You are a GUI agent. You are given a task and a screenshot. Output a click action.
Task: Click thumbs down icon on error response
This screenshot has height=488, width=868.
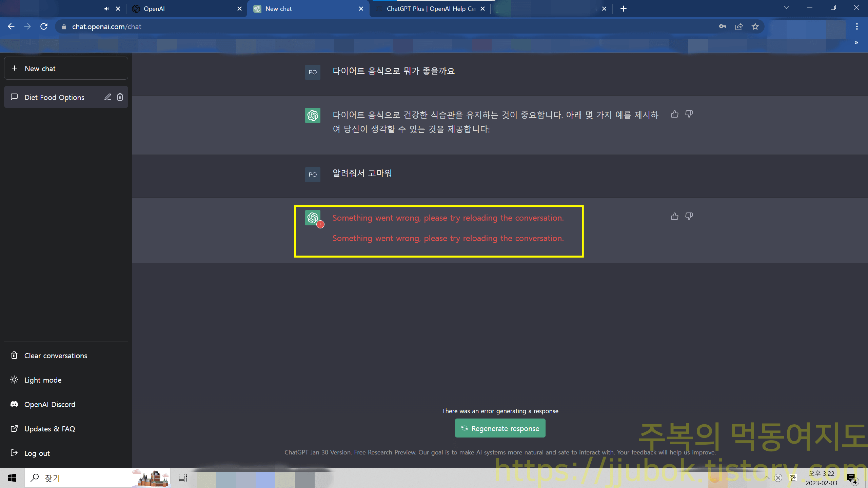[689, 216]
